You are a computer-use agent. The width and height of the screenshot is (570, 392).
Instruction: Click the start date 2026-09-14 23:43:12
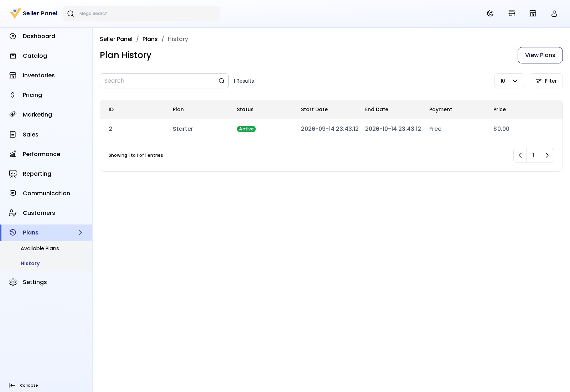[330, 129]
